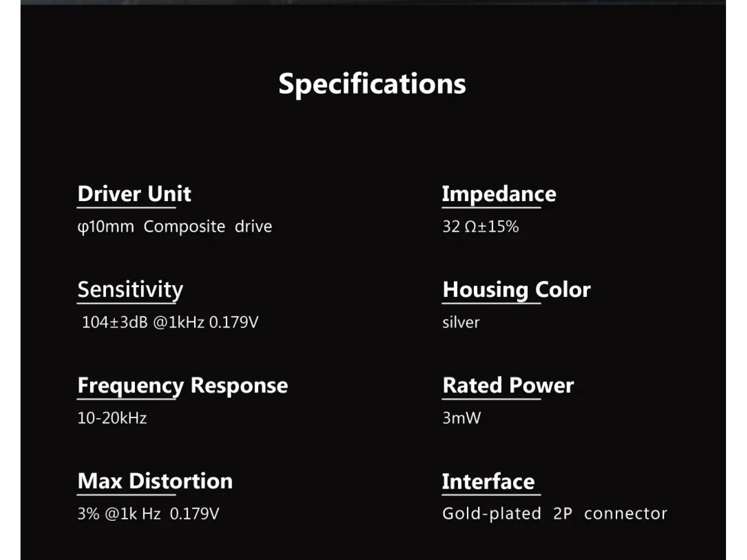Click the Specifications title
The image size is (747, 560).
pos(372,84)
